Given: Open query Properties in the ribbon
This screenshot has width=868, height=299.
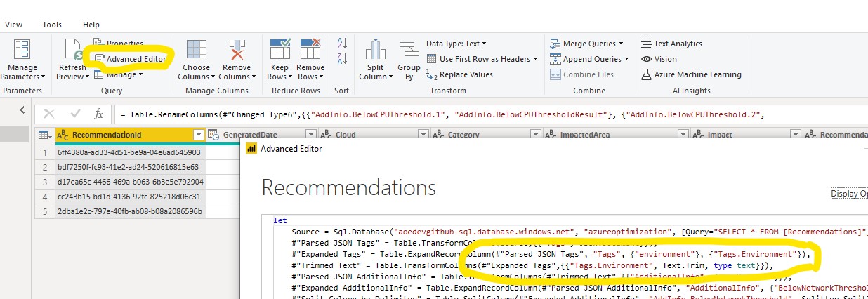Looking at the screenshot, I should 118,44.
